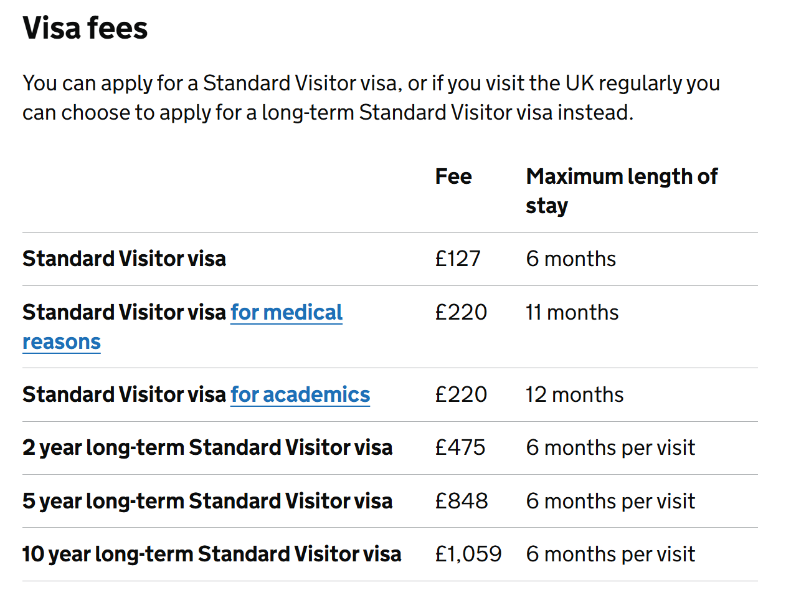Screen dimensions: 791x600
Task: Click the £220 academics visa fee
Action: pos(461,395)
